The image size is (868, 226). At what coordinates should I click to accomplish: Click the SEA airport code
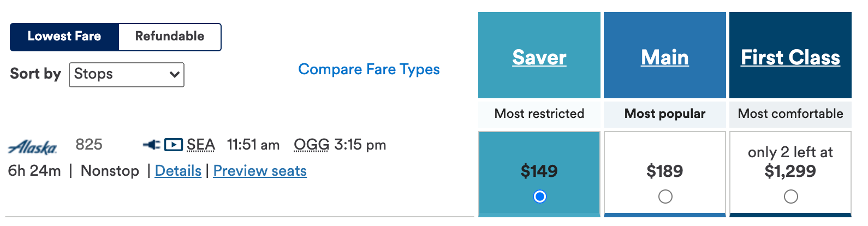tap(200, 145)
